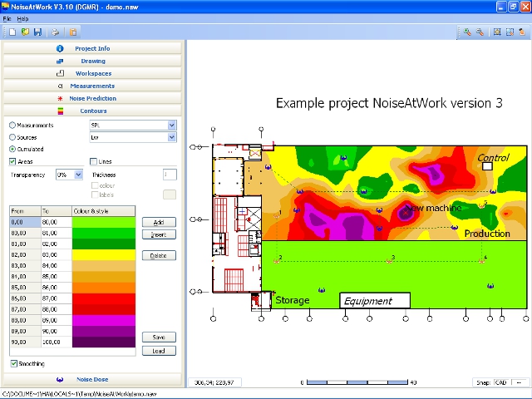Viewport: 532px width, 399px height.
Task: Click the pan hand tool icon
Action: (x=522, y=32)
